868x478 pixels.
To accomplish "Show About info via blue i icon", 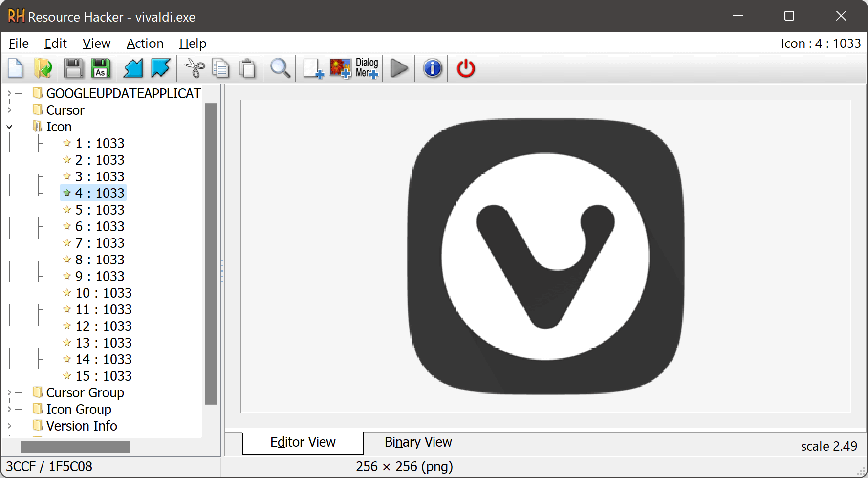I will (433, 68).
